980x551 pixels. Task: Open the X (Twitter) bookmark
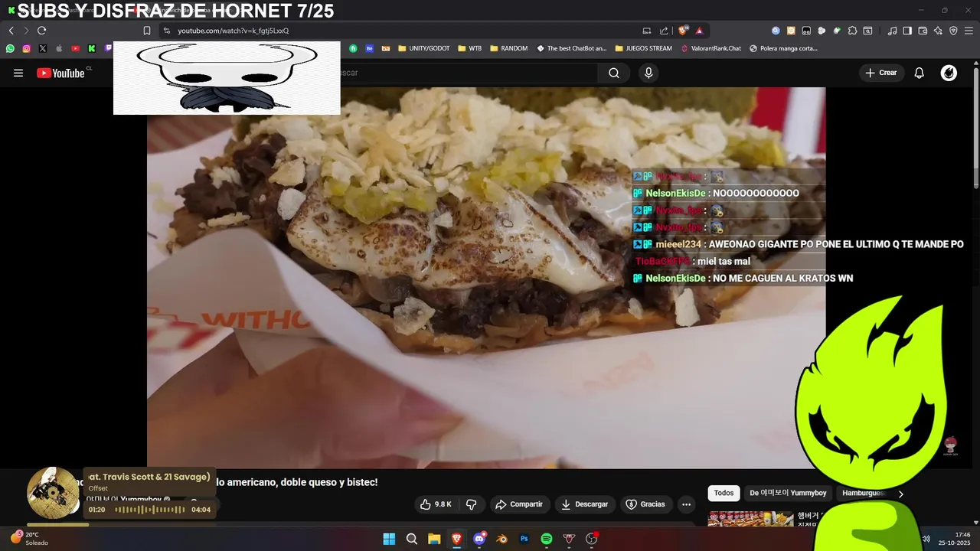point(42,48)
